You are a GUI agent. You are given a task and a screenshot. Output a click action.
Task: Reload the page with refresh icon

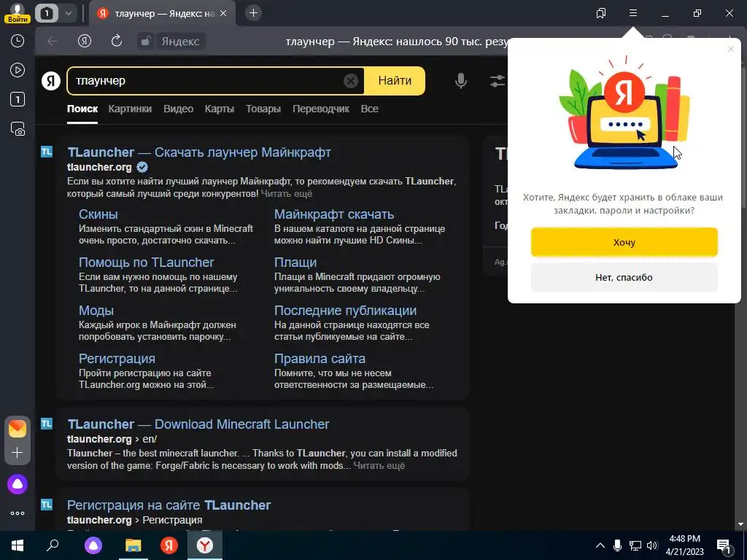coord(117,41)
